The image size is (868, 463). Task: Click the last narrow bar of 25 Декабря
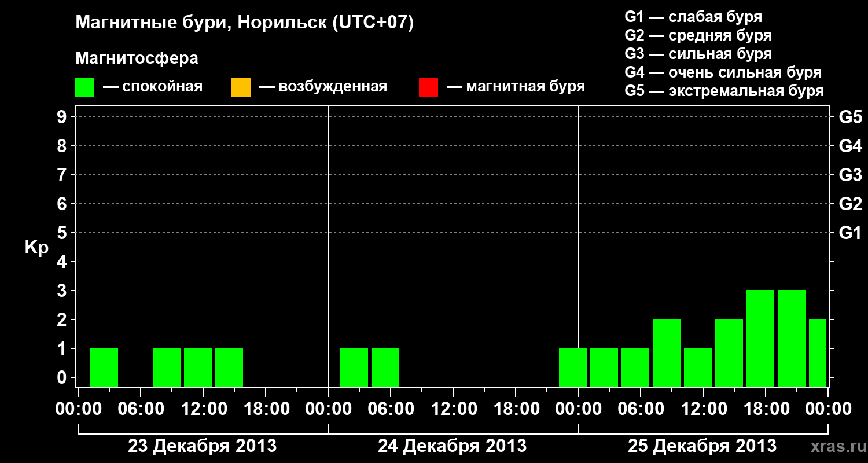[x=818, y=352]
